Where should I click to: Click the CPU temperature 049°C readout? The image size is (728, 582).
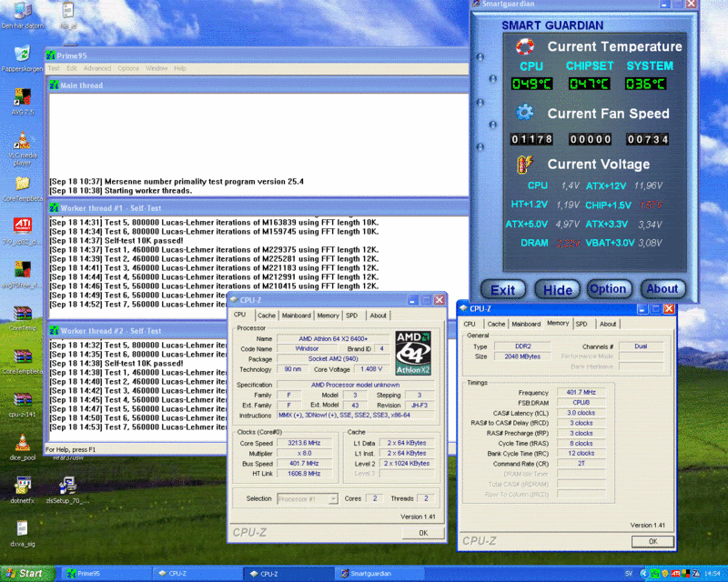coord(531,84)
